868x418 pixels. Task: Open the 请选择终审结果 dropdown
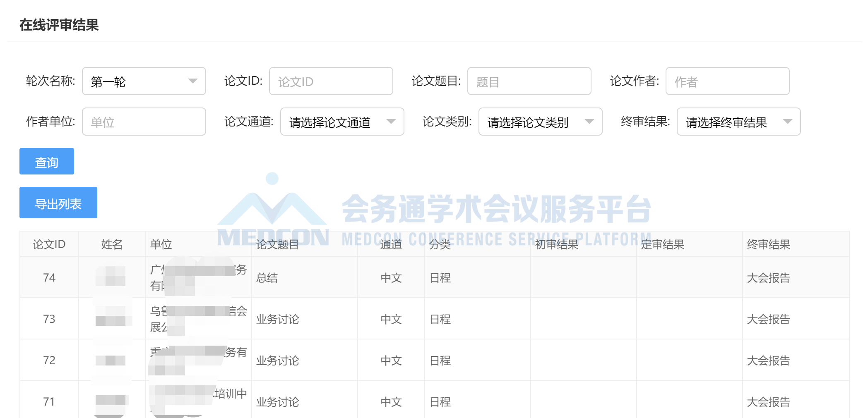tap(738, 122)
